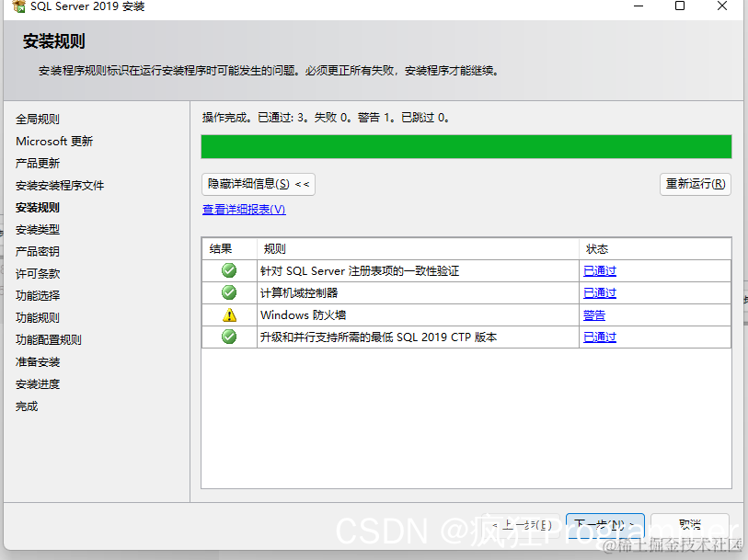The height and width of the screenshot is (560, 748).
Task: Click the 规则 column header
Action: click(x=418, y=249)
